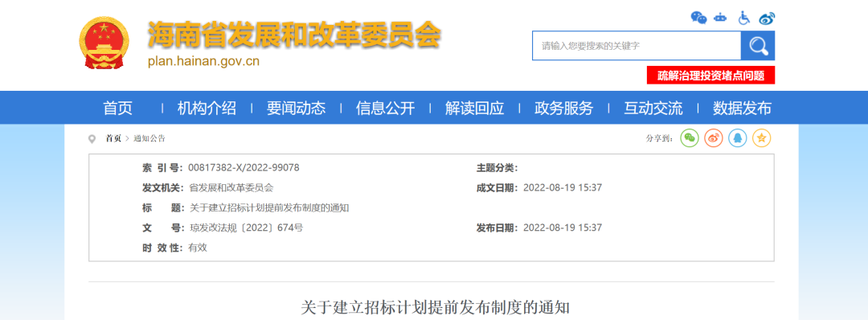Image resolution: width=868 pixels, height=320 pixels.
Task: Focus the keyword search input field
Action: click(x=637, y=46)
